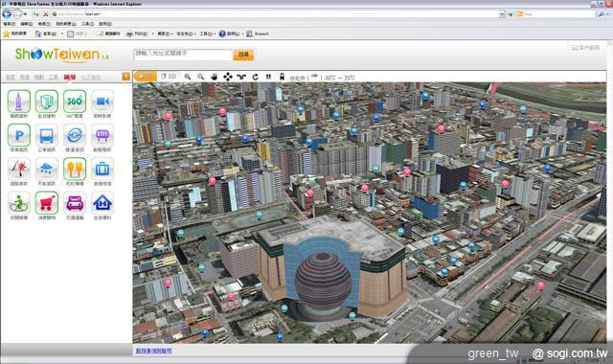Select the tilt view tool
Image resolution: width=613 pixels, height=364 pixels.
(x=241, y=77)
